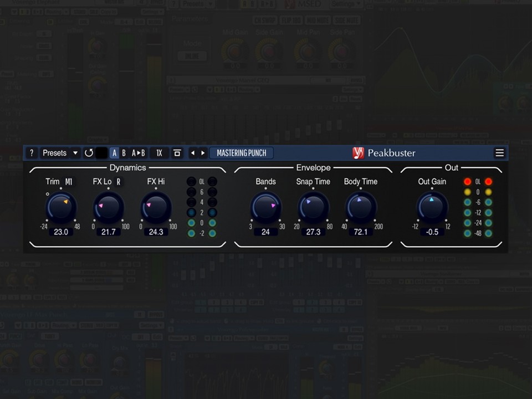Screen dimensions: 532x399
Task: Click the -48 label in Out meter
Action: (x=478, y=233)
